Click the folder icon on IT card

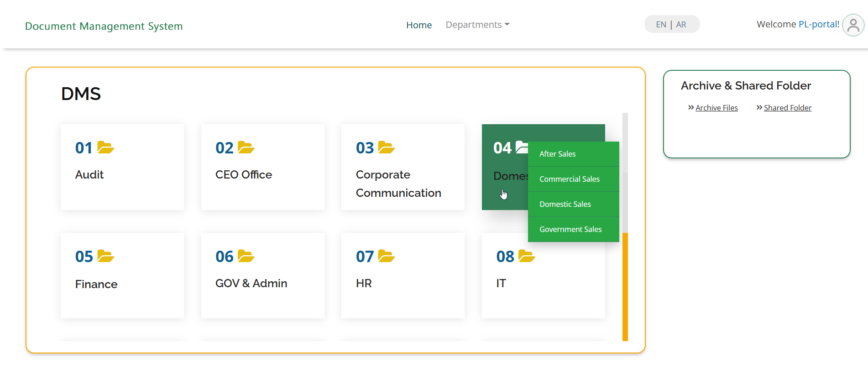pos(527,256)
